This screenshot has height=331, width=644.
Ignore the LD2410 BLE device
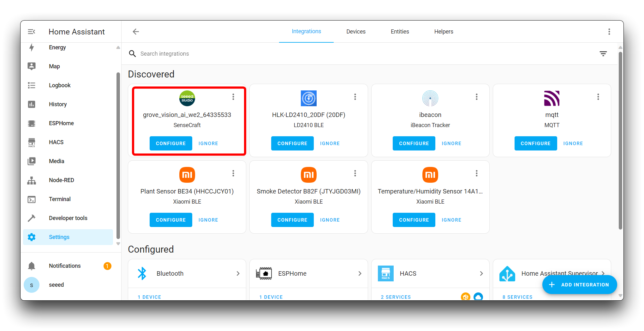[x=330, y=144]
